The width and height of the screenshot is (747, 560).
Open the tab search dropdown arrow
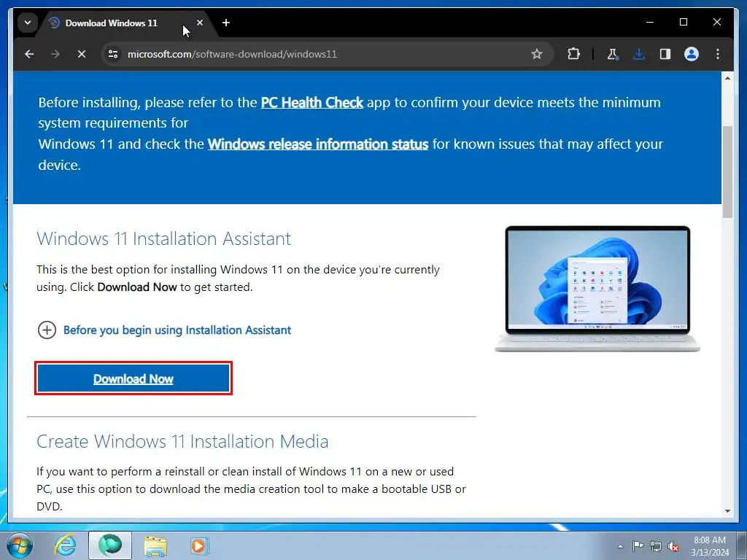coord(28,23)
